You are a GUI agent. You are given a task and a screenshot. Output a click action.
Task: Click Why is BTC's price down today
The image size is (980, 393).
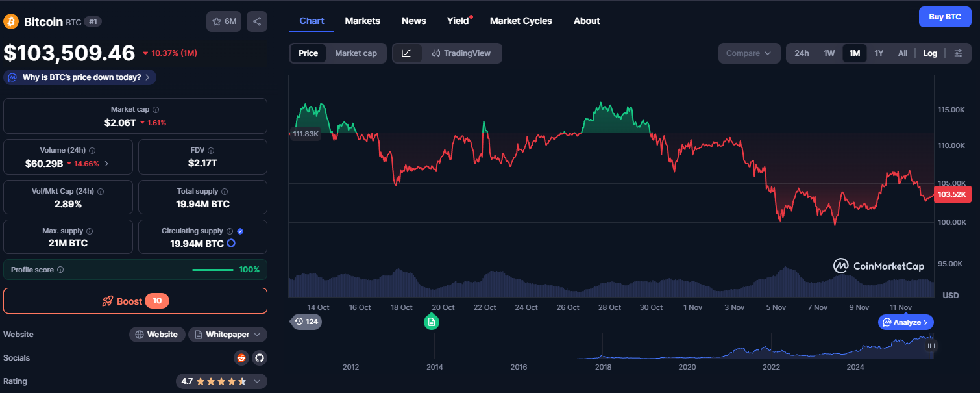79,77
